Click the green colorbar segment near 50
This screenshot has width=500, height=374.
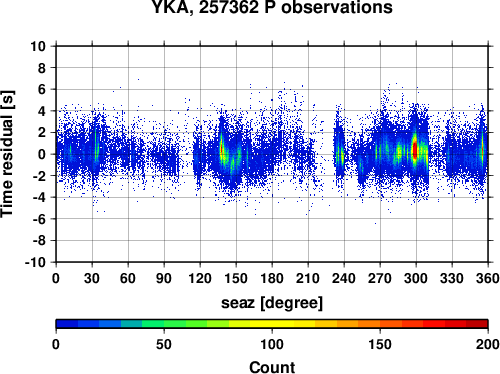(x=164, y=324)
